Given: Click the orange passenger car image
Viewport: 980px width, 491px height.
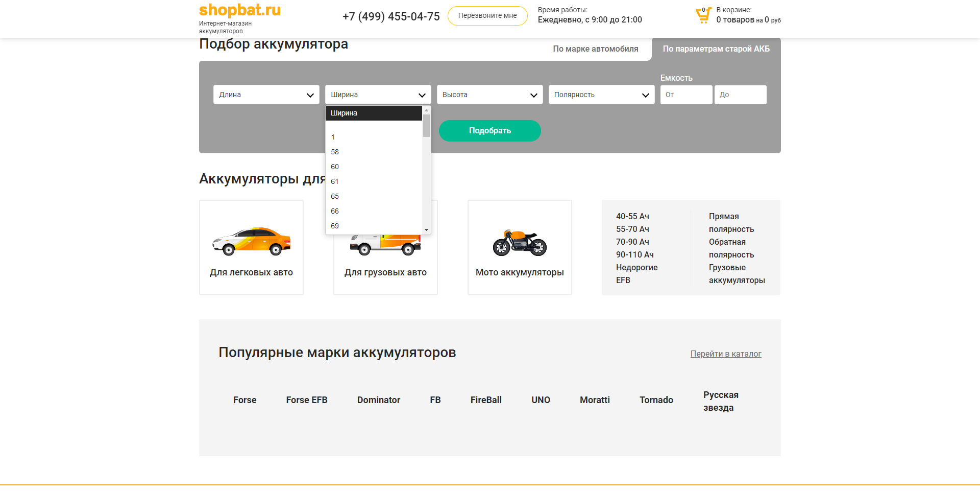Looking at the screenshot, I should click(251, 241).
